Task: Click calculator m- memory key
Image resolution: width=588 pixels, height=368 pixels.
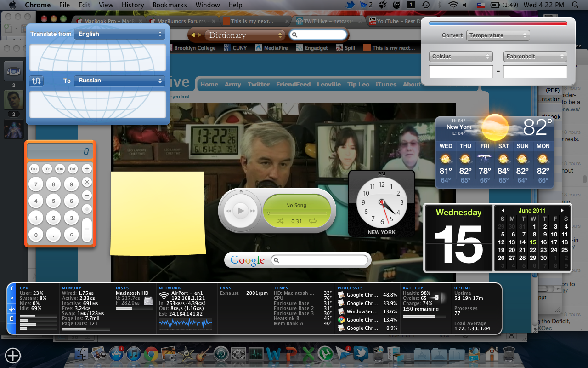Action: tap(47, 169)
